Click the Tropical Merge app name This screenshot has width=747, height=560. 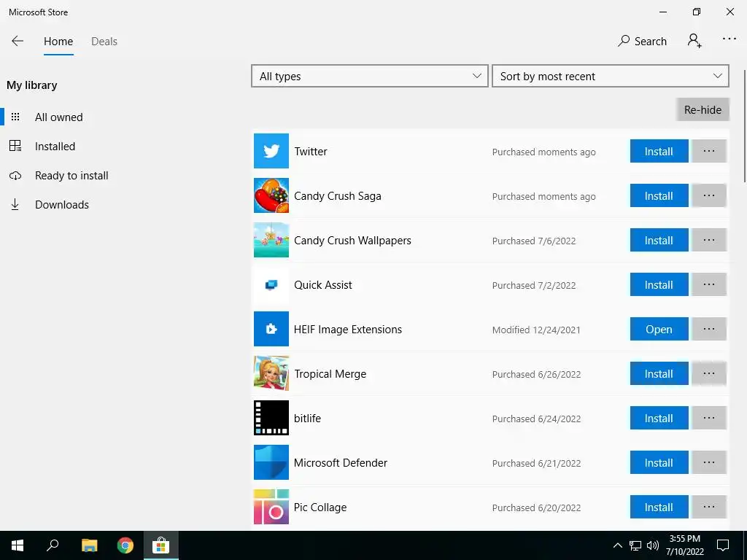pos(330,374)
